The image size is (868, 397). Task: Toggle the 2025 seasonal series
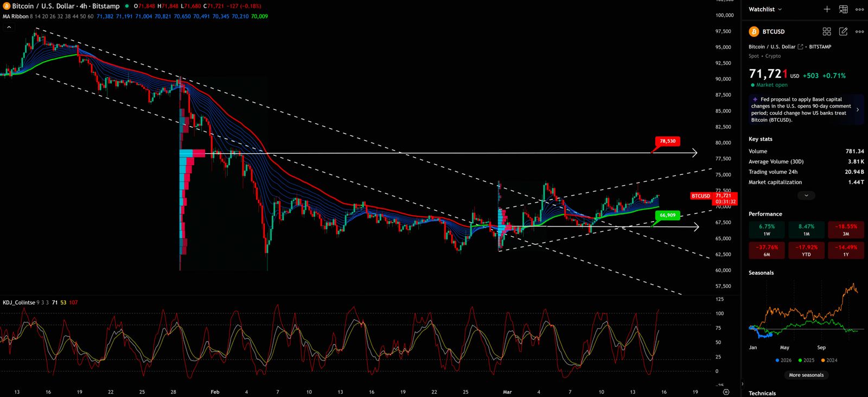(x=806, y=360)
